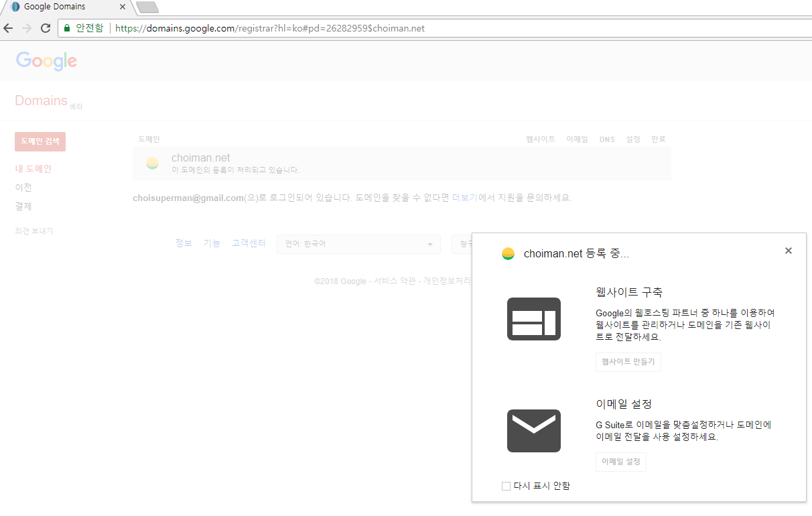812x516 pixels.
Task: Click the 이메일 column header
Action: [577, 139]
